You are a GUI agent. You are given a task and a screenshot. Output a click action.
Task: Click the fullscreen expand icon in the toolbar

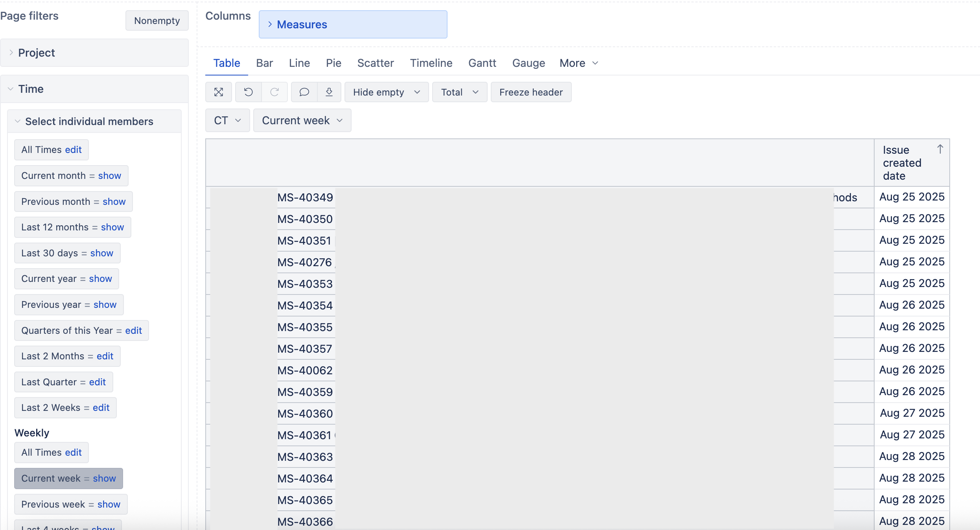click(x=219, y=92)
